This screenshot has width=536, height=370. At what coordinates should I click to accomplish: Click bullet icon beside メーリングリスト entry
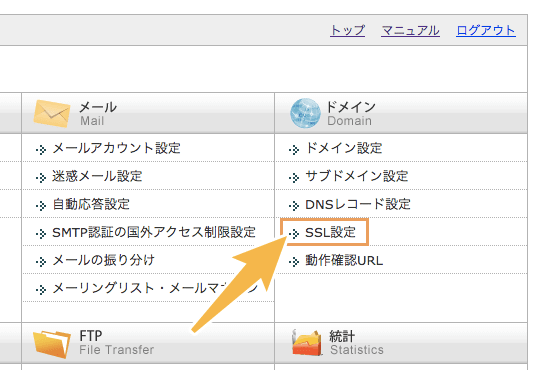[x=41, y=290]
